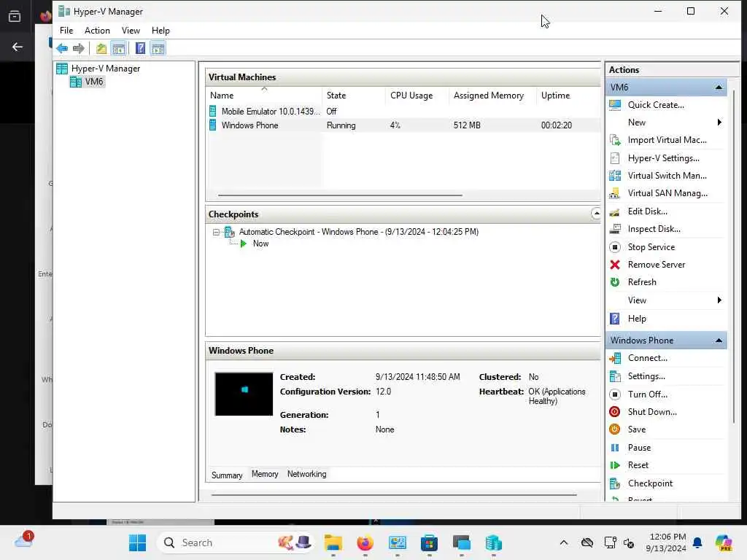Open the View menu
This screenshot has height=560, width=747.
(x=131, y=31)
